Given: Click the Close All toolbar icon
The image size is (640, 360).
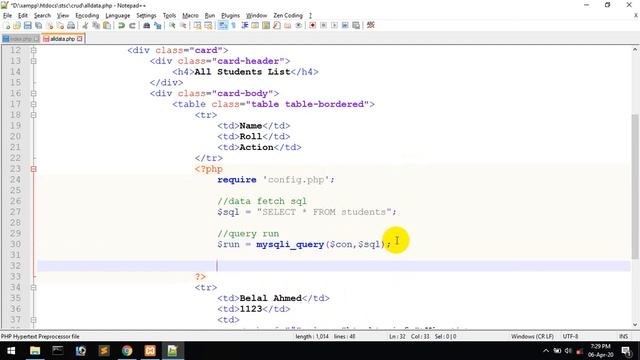Looking at the screenshot, I should click(x=60, y=25).
